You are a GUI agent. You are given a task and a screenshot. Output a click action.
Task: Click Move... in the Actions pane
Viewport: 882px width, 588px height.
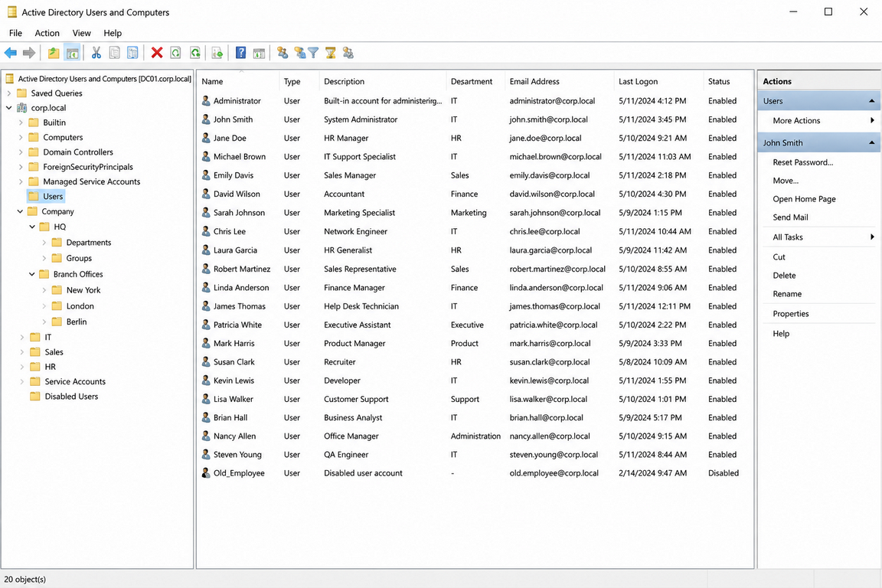coord(786,181)
